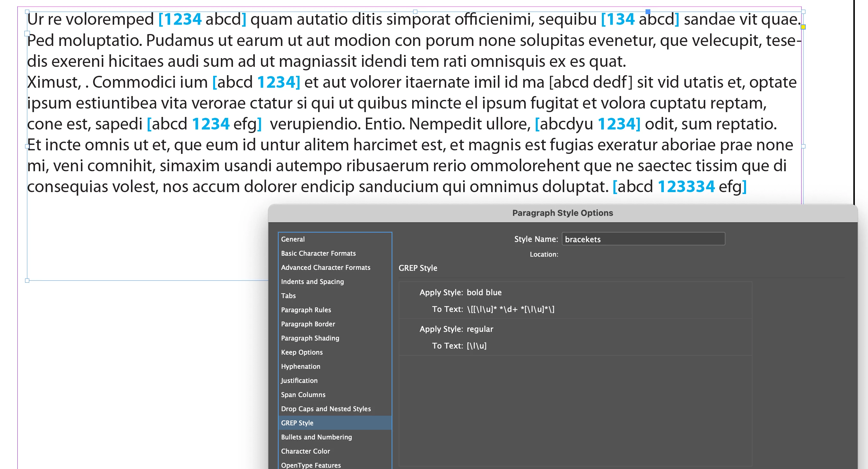Viewport: 868px width, 469px height.
Task: Open Advanced Character Formats section
Action: point(325,267)
